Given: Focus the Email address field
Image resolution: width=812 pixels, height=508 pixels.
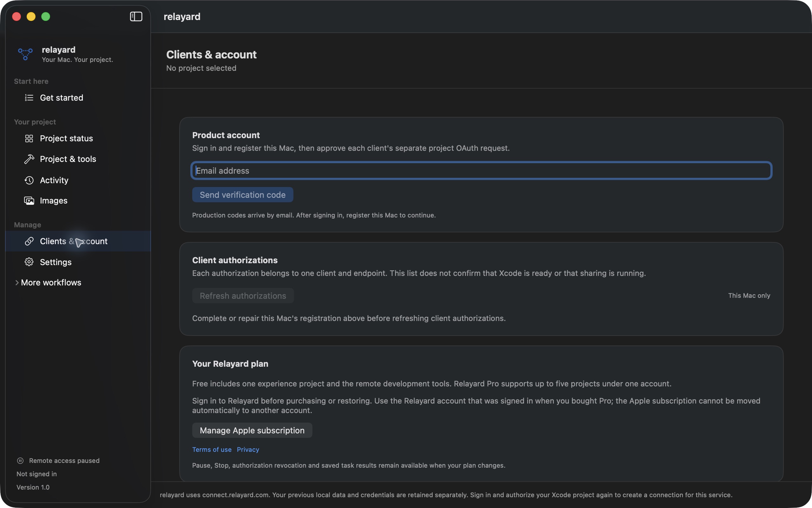Looking at the screenshot, I should tap(481, 171).
